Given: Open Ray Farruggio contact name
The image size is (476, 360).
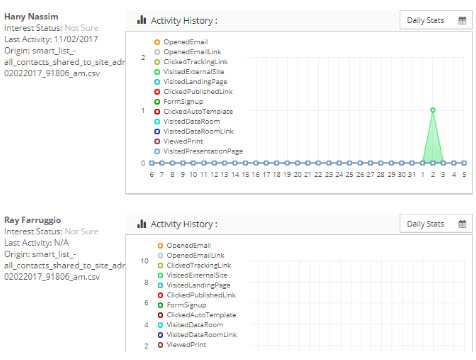Looking at the screenshot, I should coord(33,220).
